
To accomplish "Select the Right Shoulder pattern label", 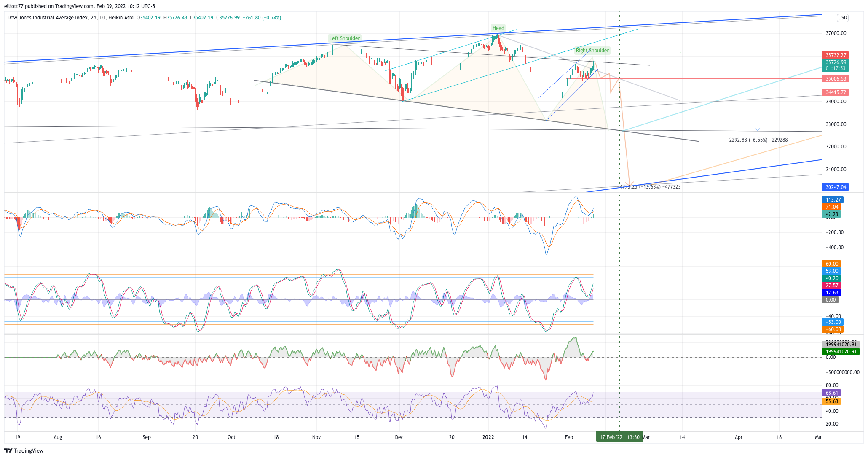I will pos(592,51).
